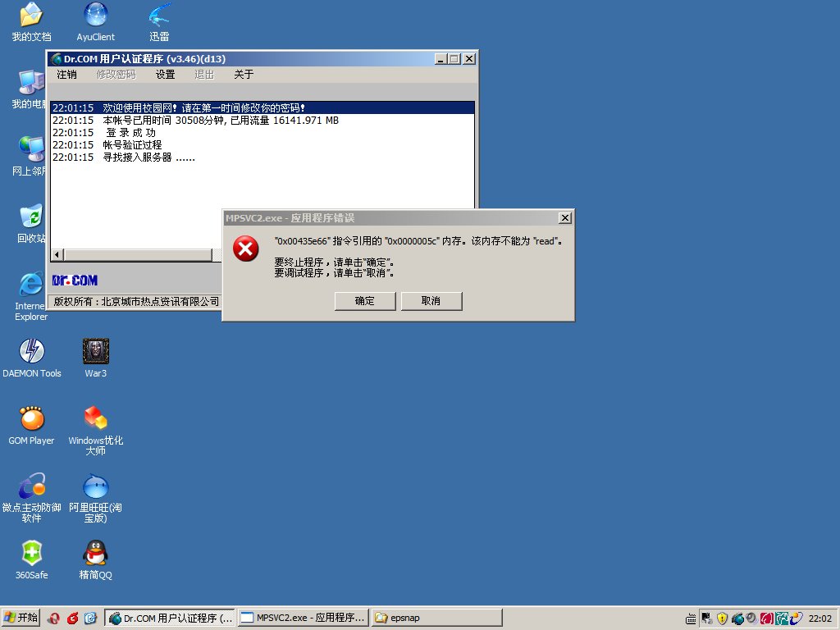Open the 开始 Start menu

point(21,619)
